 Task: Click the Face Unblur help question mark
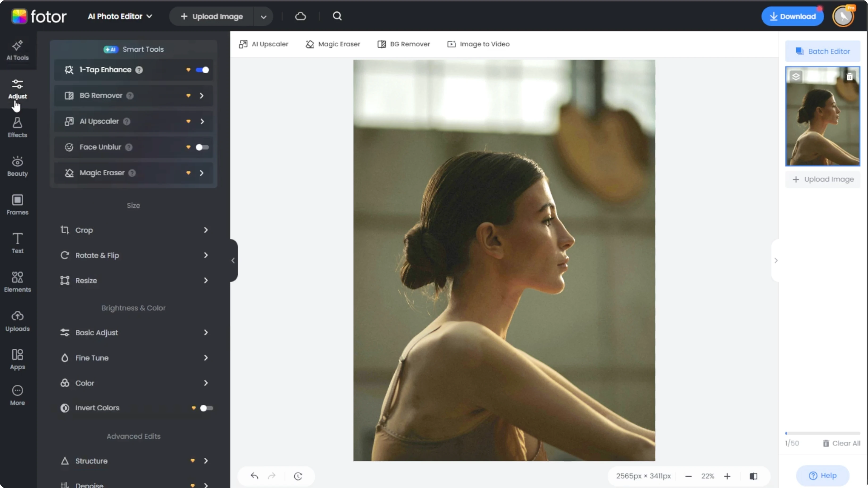pos(129,147)
